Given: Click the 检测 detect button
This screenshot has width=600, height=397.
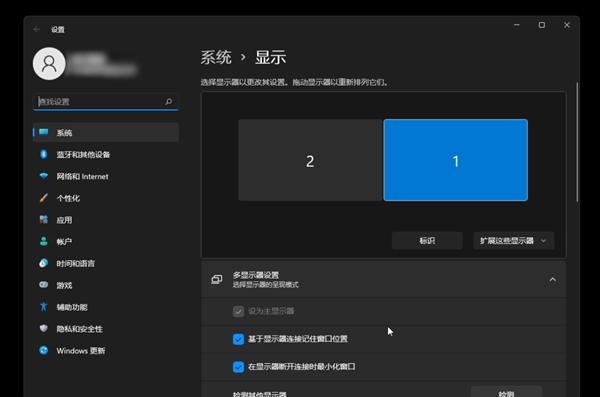Looking at the screenshot, I should 506,392.
